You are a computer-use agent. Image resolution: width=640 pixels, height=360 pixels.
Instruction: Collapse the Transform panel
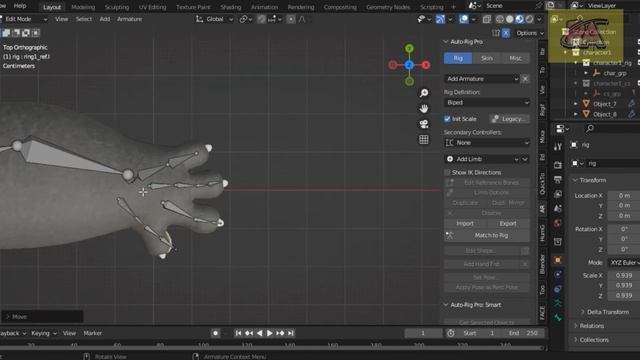pyautogui.click(x=589, y=180)
